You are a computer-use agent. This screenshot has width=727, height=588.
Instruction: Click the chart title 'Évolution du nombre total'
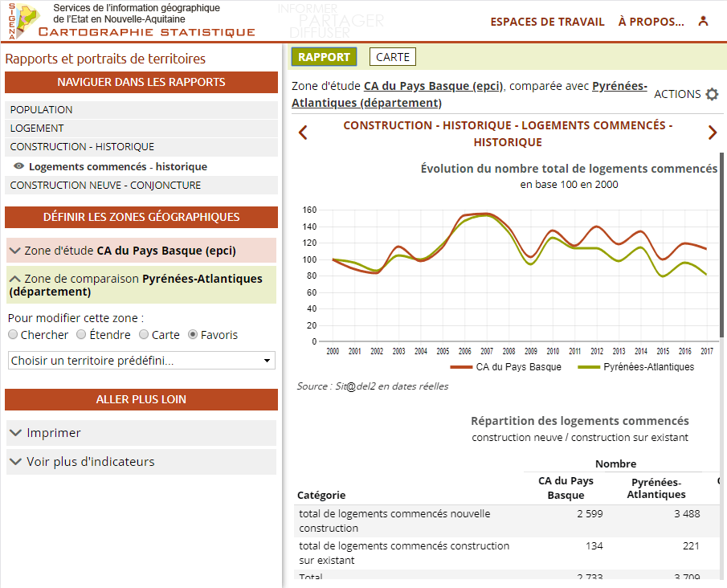tap(569, 169)
